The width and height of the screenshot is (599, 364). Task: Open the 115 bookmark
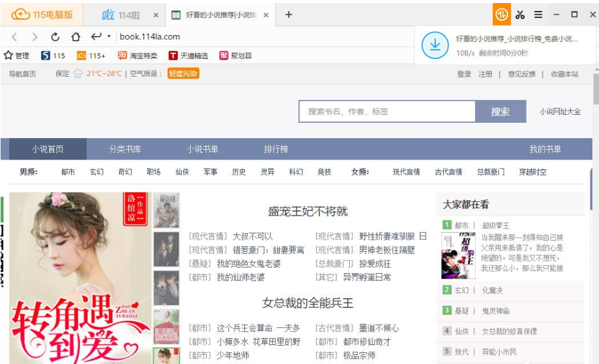tap(53, 56)
